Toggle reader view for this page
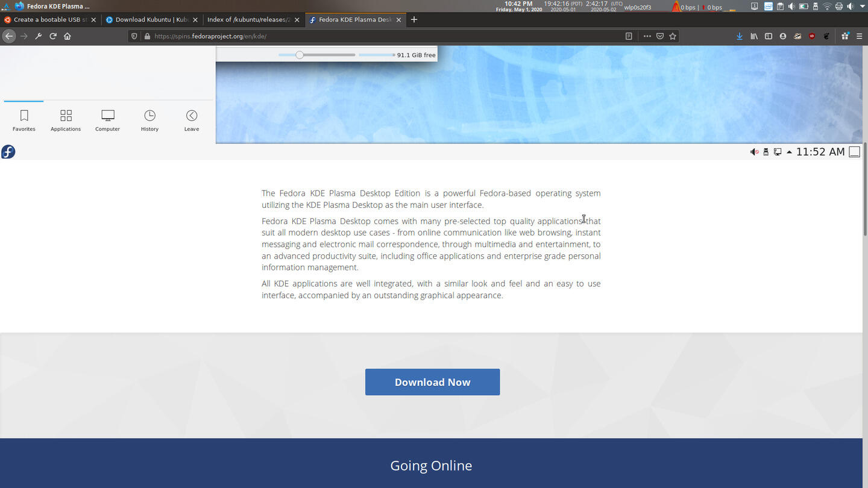868x488 pixels. click(x=629, y=36)
